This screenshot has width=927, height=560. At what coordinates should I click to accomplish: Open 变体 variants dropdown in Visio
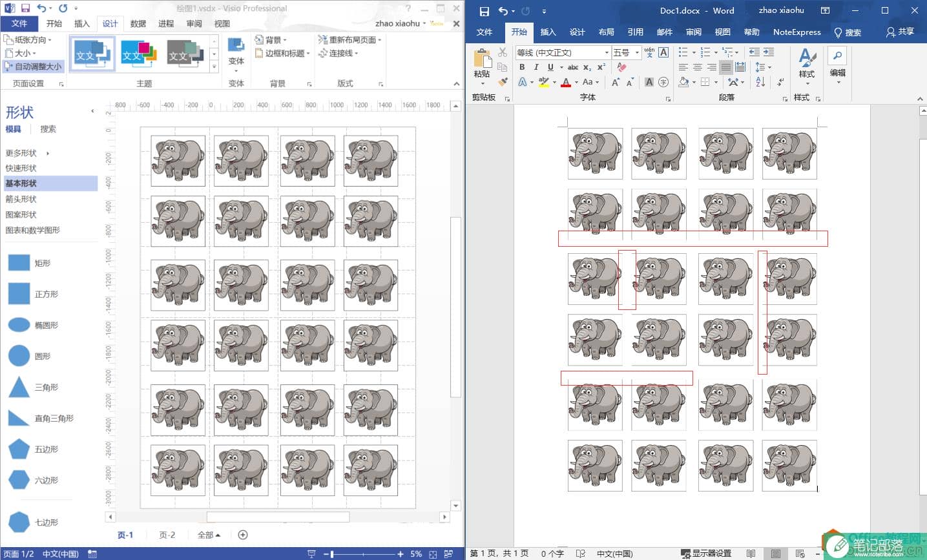coord(236,55)
